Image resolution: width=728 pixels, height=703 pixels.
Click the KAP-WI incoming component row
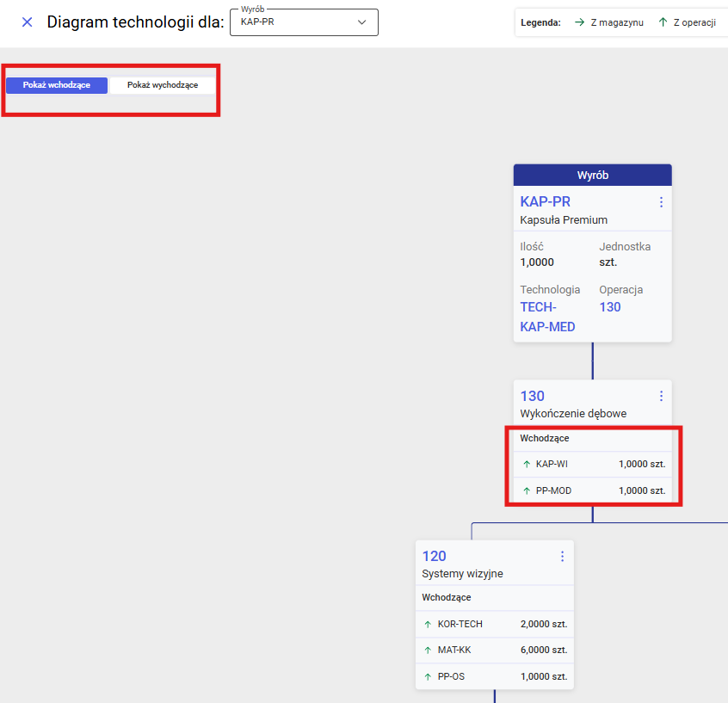coord(592,464)
